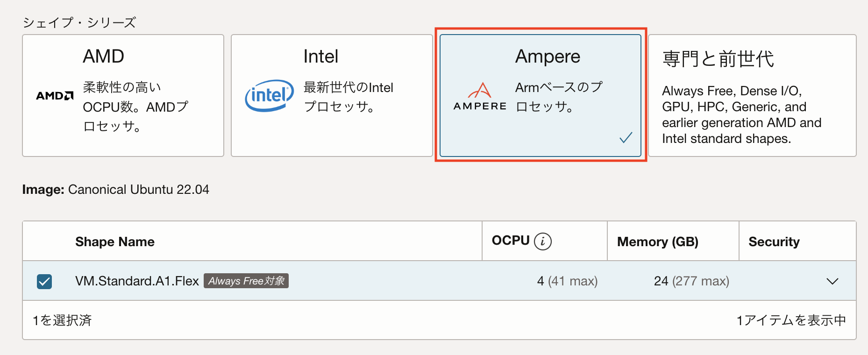Image resolution: width=868 pixels, height=355 pixels.
Task: Click the AMD processor logo icon
Action: (x=54, y=96)
